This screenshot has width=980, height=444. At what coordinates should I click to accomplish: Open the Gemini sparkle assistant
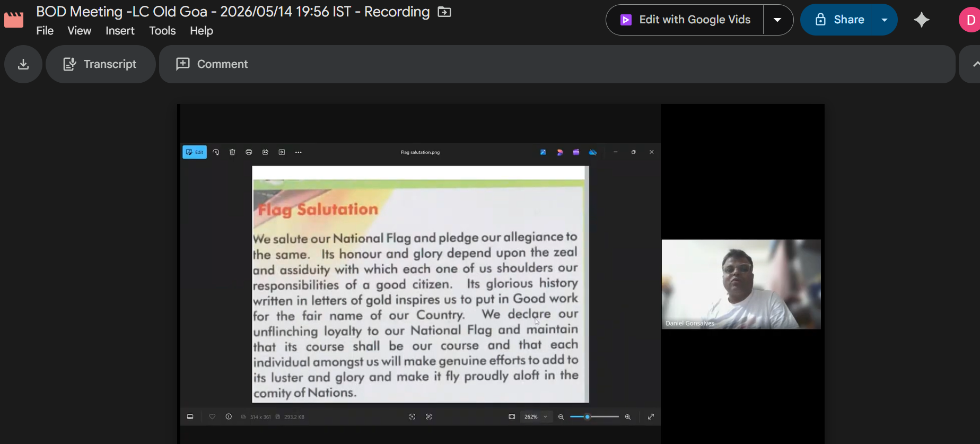click(922, 20)
